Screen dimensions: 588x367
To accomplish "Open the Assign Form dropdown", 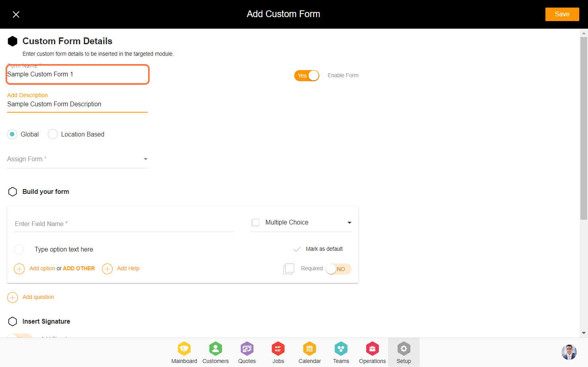I will pyautogui.click(x=77, y=159).
